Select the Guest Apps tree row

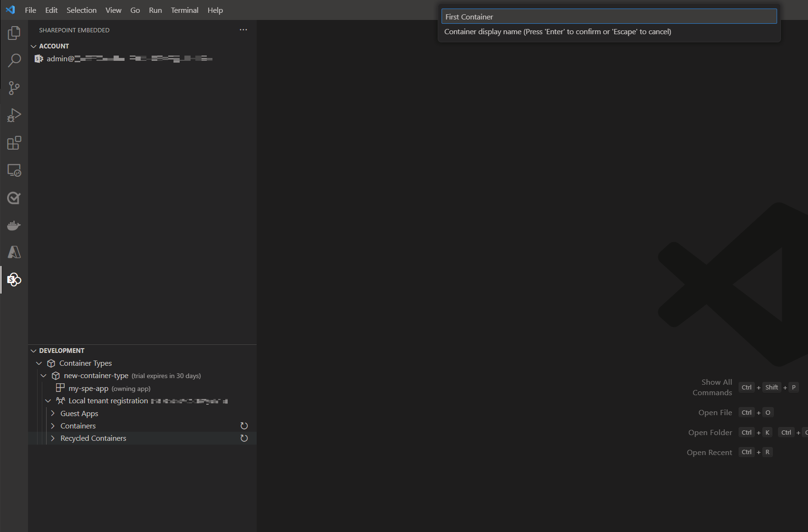143,413
